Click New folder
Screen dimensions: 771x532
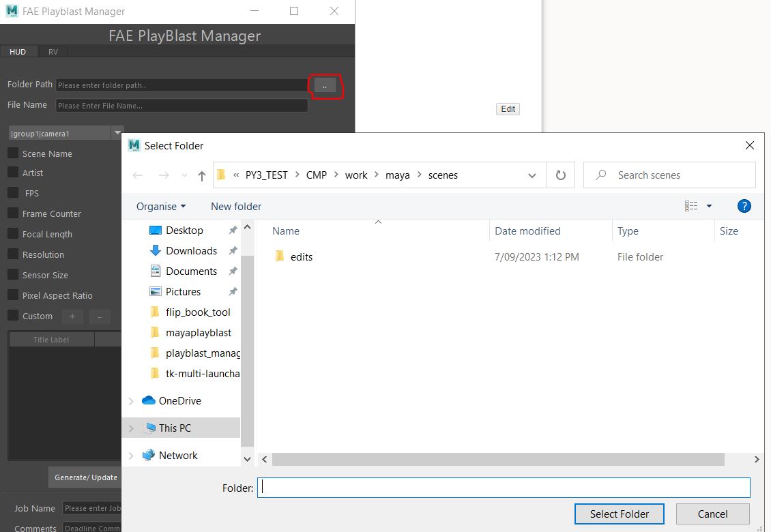point(236,207)
